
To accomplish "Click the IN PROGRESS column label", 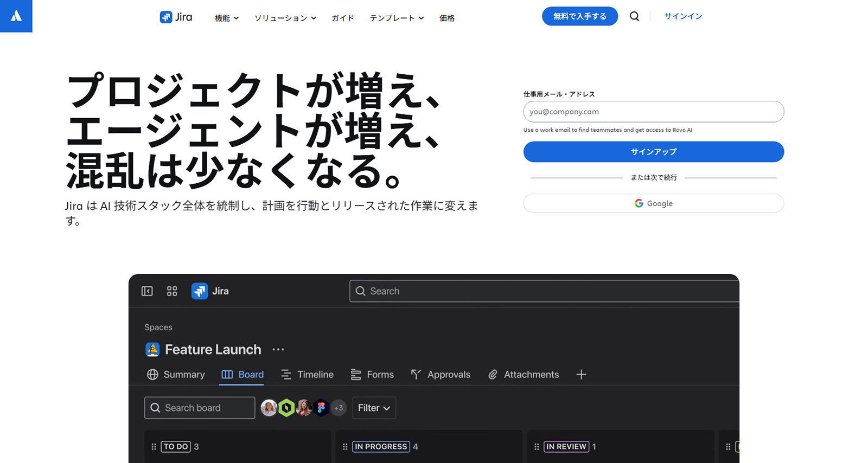I will [381, 447].
